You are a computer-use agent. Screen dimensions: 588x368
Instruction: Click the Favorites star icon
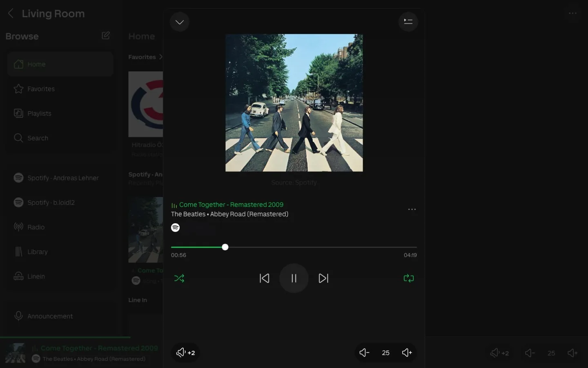coord(18,89)
